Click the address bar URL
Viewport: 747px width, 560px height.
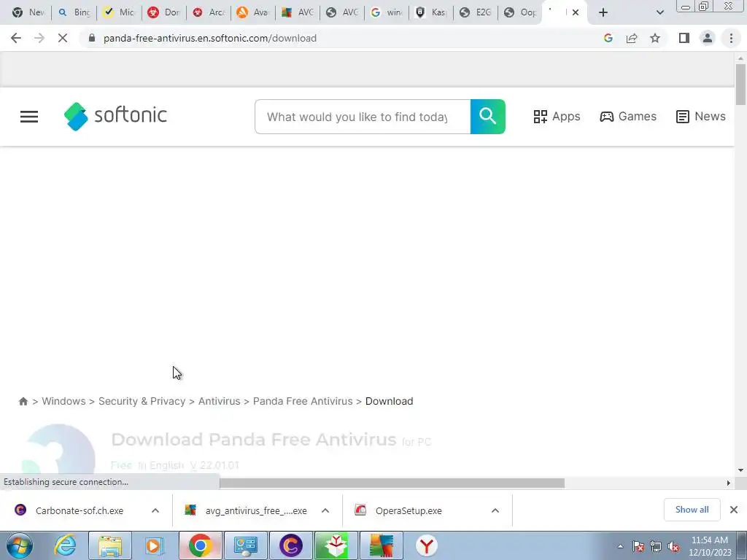pyautogui.click(x=209, y=38)
